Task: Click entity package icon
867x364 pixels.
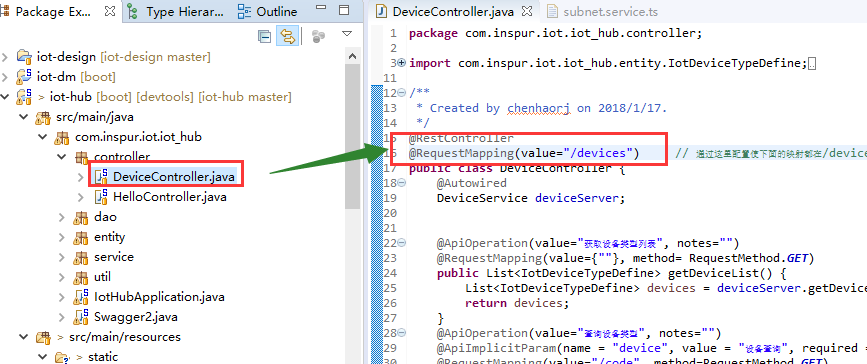Action: [x=81, y=237]
